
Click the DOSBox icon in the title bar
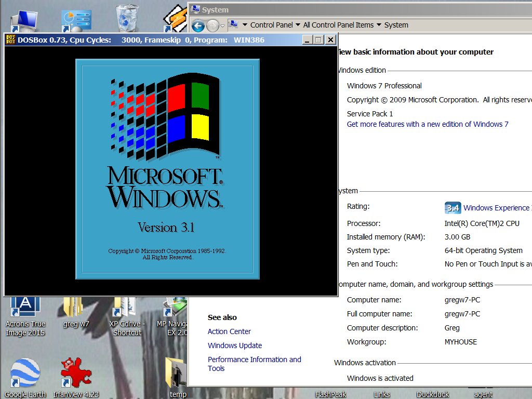[10, 40]
